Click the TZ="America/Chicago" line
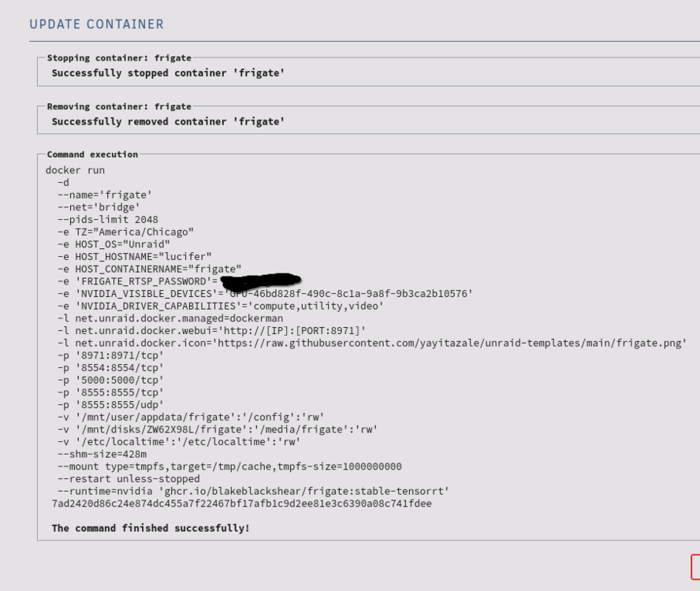This screenshot has width=700, height=591. [x=125, y=232]
